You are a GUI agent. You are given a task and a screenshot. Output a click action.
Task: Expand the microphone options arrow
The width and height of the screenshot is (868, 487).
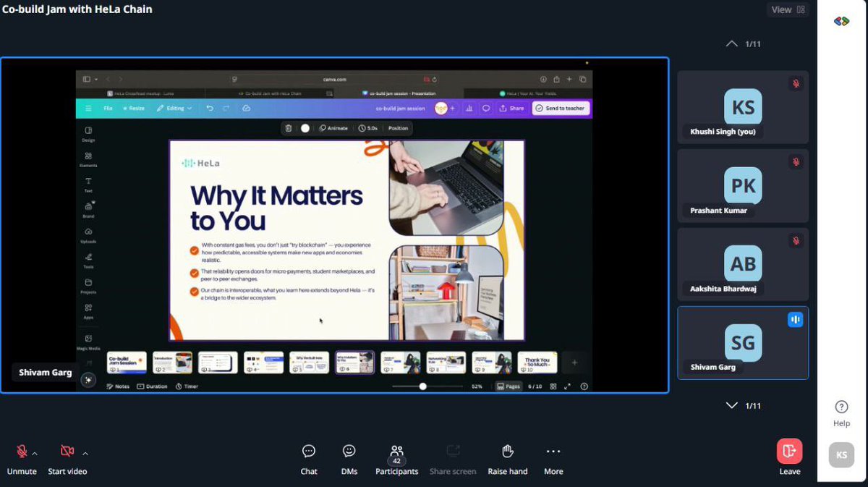(x=35, y=454)
